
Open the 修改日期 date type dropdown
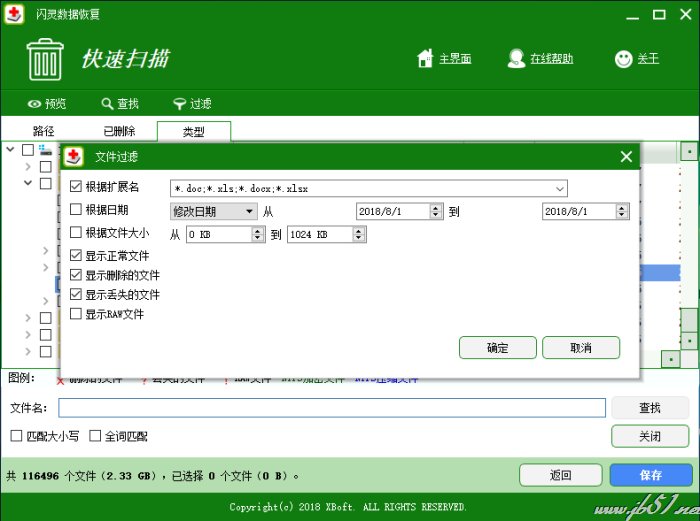pyautogui.click(x=213, y=211)
